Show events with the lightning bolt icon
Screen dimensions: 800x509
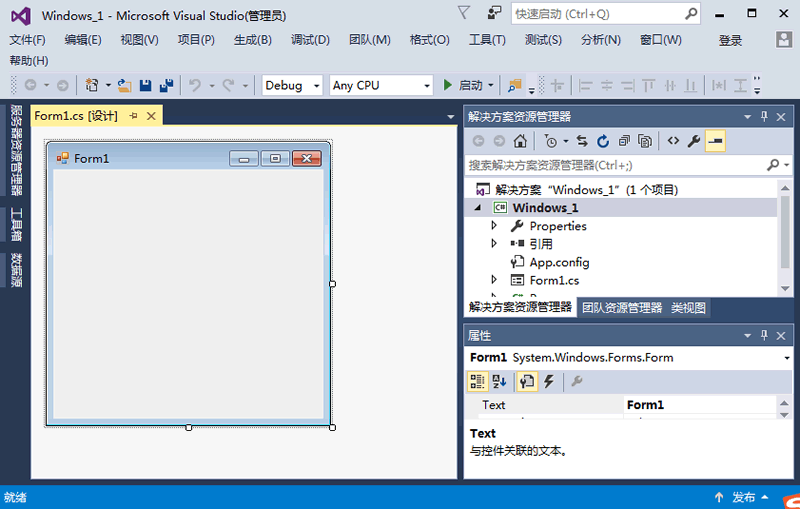point(548,381)
